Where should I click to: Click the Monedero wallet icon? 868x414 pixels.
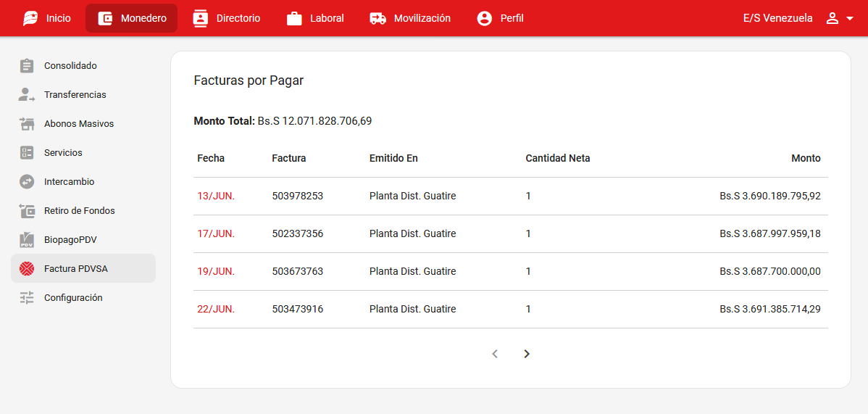tap(105, 18)
